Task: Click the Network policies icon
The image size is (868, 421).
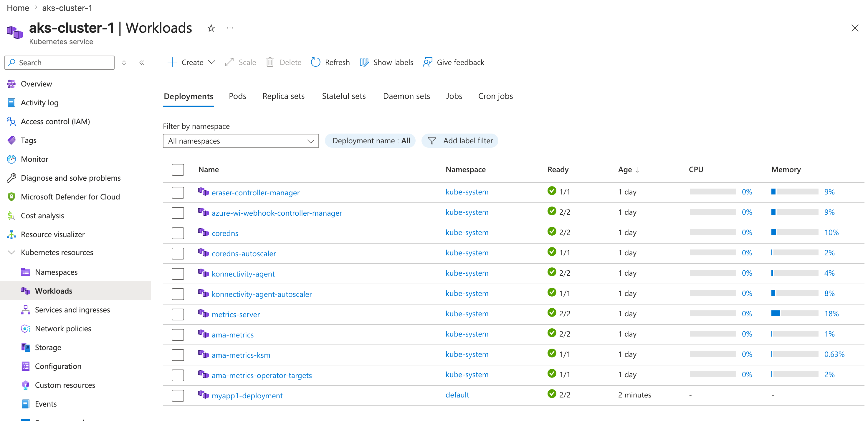Action: pos(26,328)
